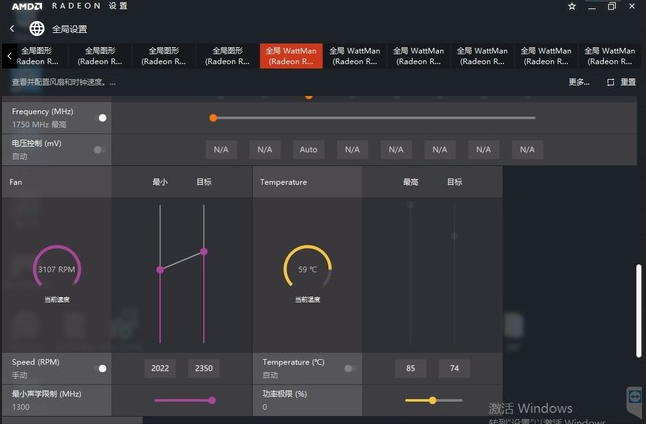Click the 2350 target fan speed field
The image size is (646, 424).
204,368
